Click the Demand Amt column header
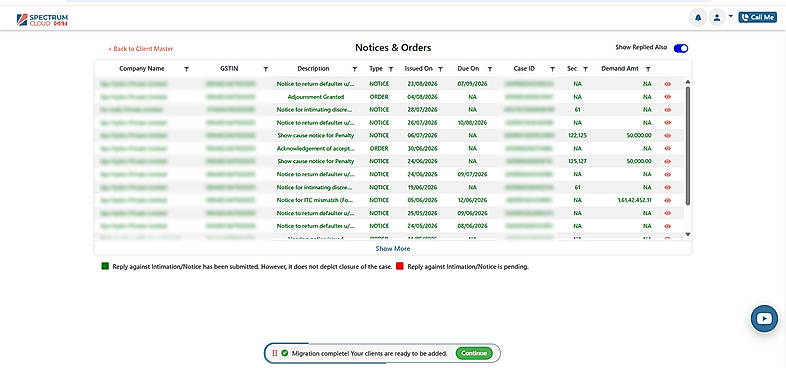 [620, 69]
